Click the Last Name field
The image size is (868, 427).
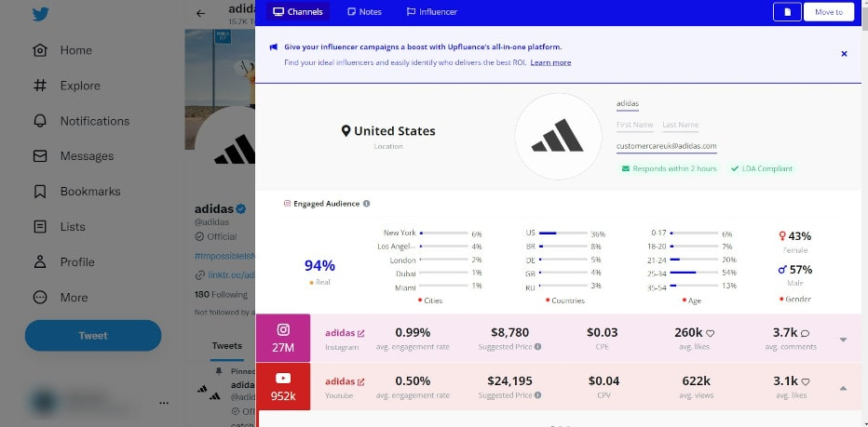(681, 126)
